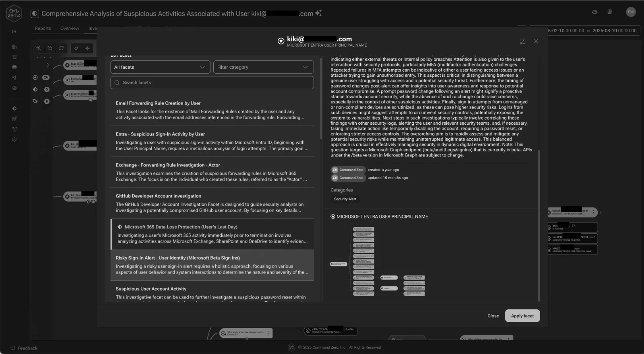Open the integrations blocks icon in sidebar
The height and width of the screenshot is (354, 644).
(14, 119)
